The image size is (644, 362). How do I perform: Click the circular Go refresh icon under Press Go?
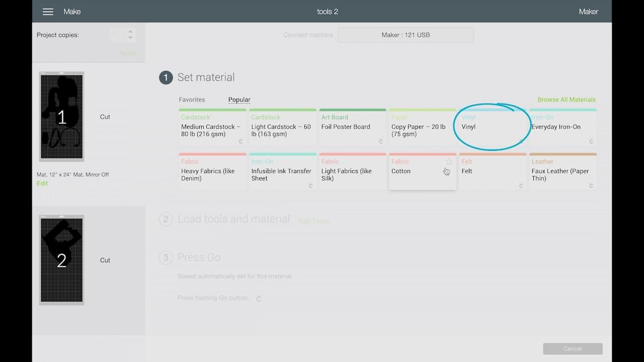coord(259,298)
